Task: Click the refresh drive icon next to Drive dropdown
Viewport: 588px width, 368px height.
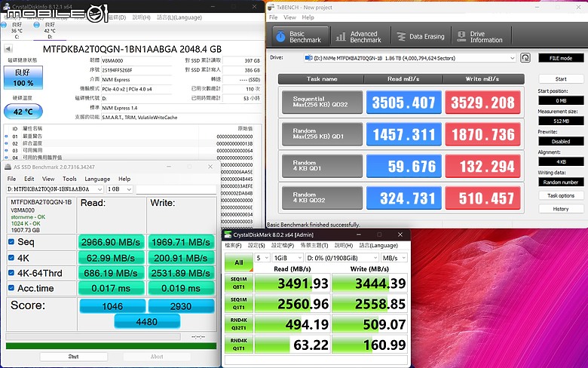Action: coord(525,58)
